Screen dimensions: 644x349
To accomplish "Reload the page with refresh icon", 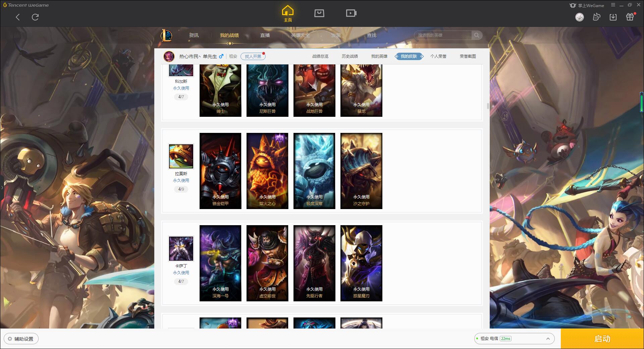I will (35, 17).
